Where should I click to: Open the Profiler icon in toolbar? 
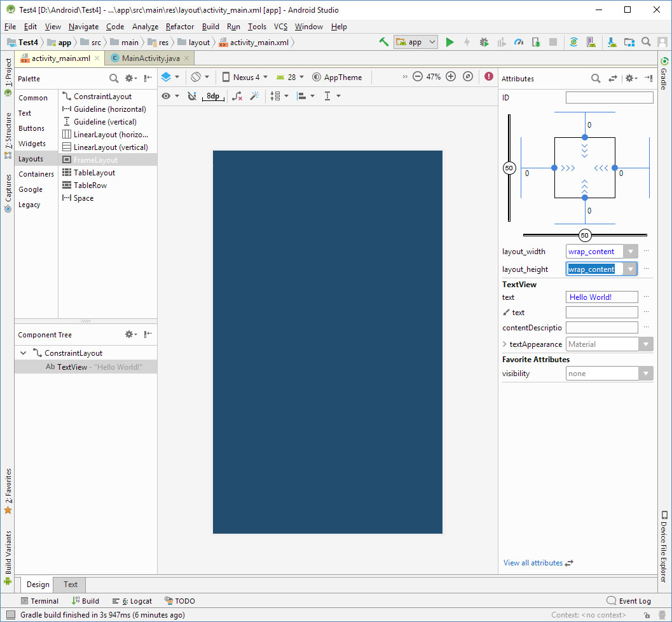519,42
